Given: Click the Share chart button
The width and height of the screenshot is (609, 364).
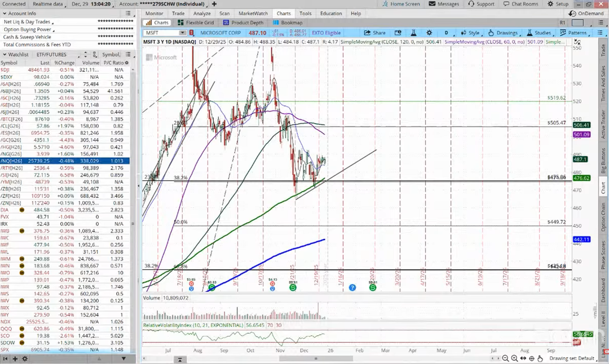Looking at the screenshot, I should (x=375, y=33).
